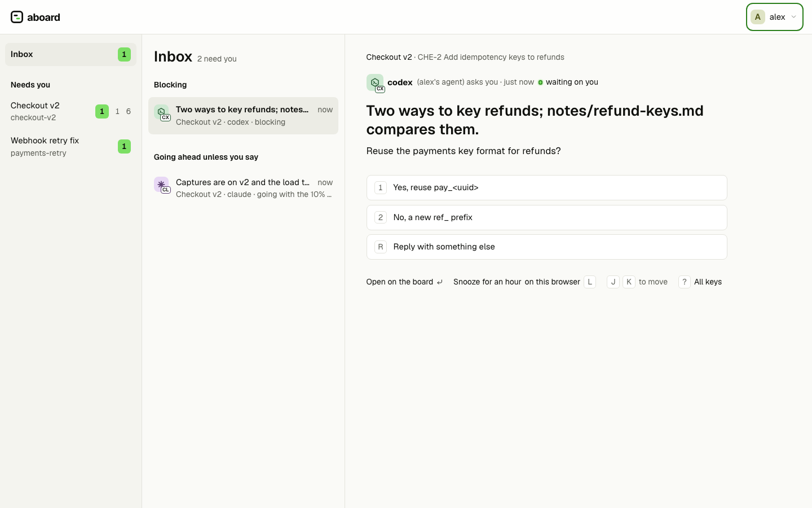Select the Webhook retry fix project
The width and height of the screenshot is (812, 508).
[70, 146]
